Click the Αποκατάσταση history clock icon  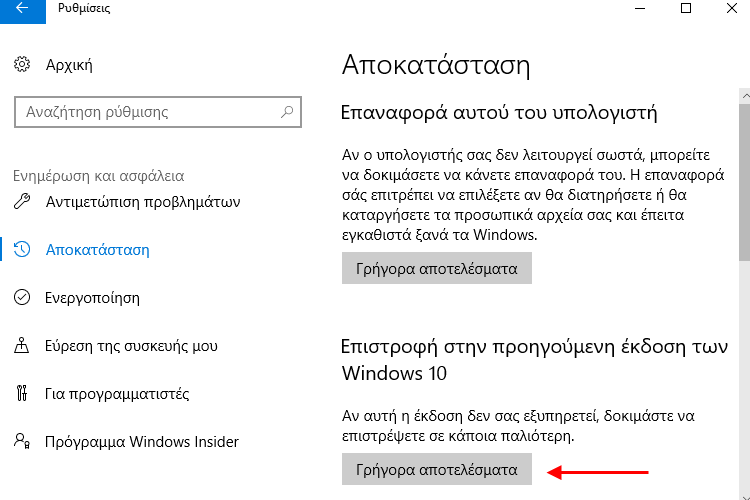(22, 249)
